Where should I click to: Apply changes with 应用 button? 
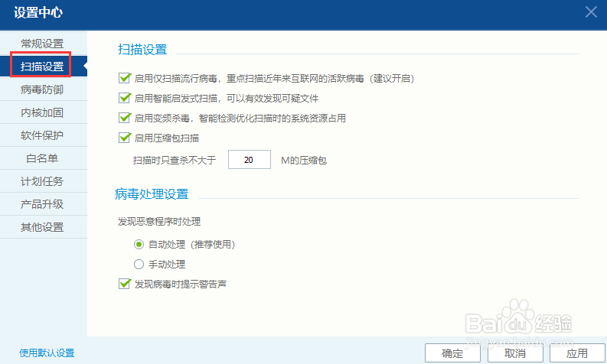577,353
